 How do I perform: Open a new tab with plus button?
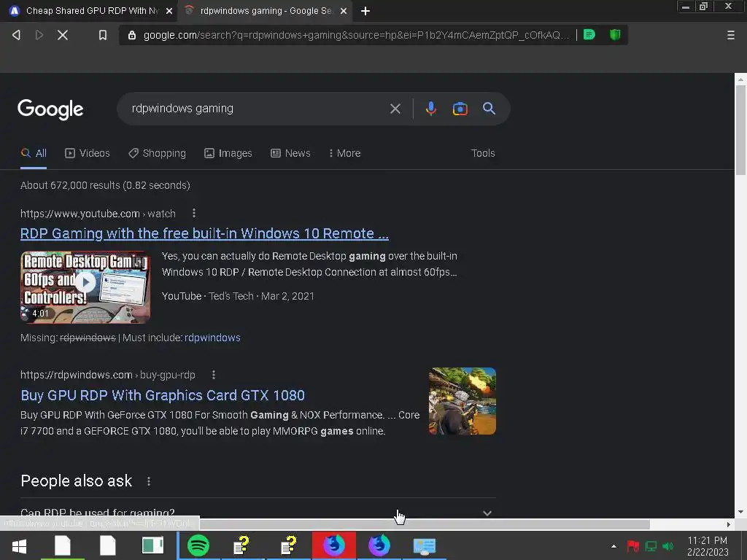(x=365, y=11)
